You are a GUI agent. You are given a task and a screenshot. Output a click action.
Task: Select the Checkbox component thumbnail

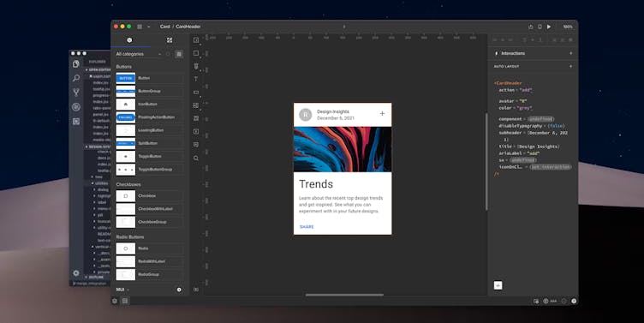click(x=125, y=196)
